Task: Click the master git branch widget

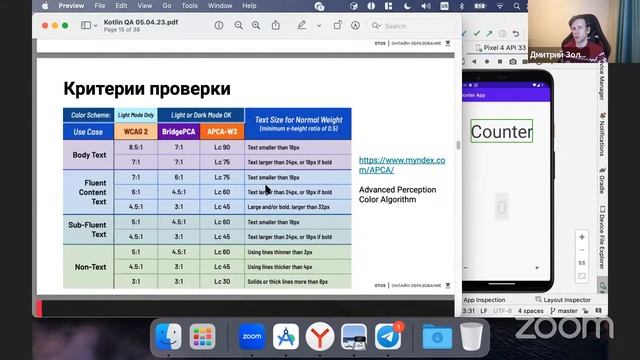Action: pos(564,311)
